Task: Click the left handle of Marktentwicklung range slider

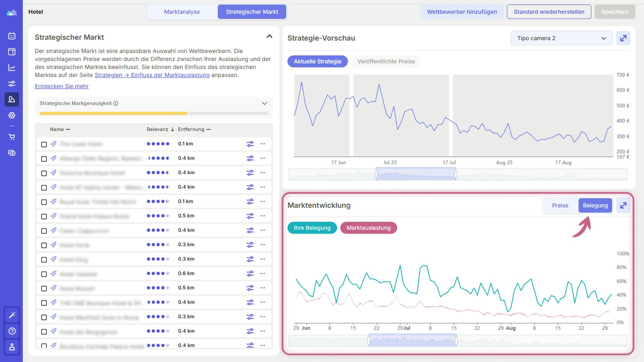Action: click(x=369, y=341)
